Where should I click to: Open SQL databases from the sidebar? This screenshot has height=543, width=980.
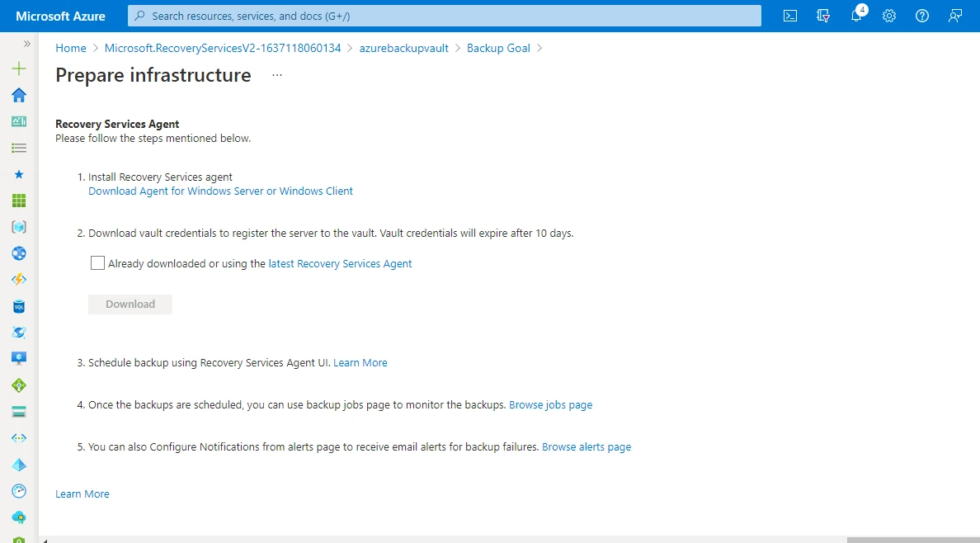click(18, 306)
